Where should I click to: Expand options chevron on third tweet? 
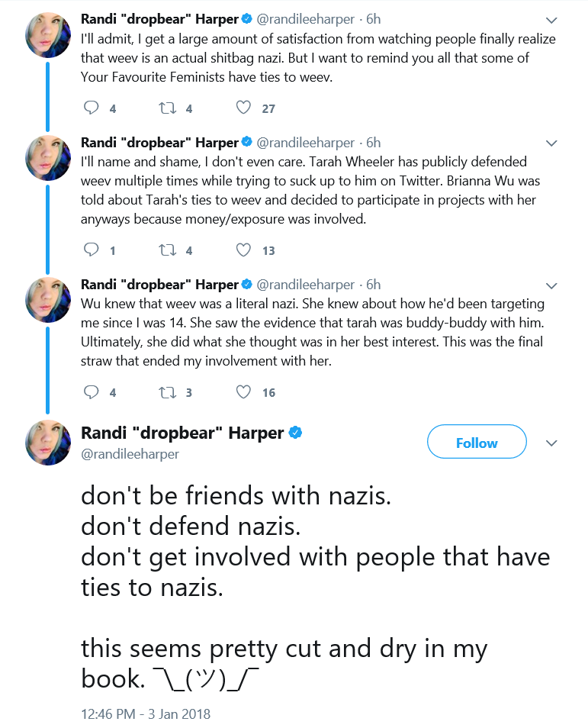click(x=551, y=285)
